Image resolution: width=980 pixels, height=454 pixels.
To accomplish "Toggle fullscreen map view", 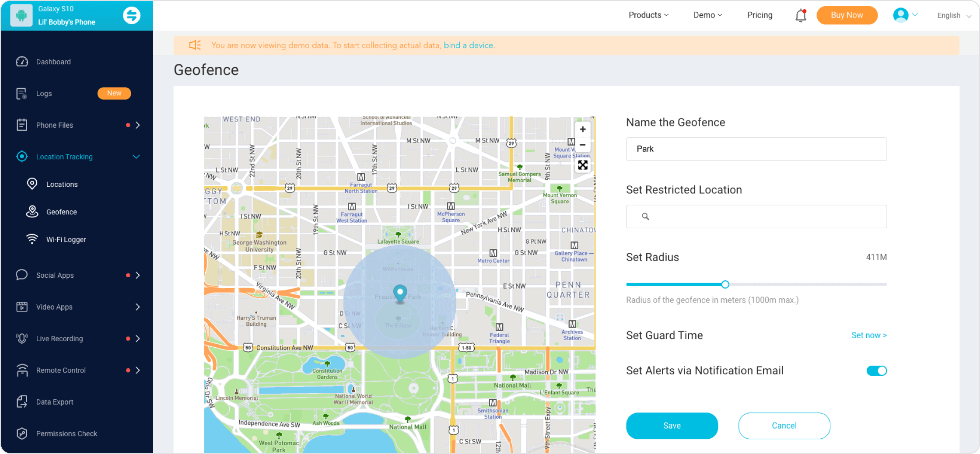I will [583, 165].
